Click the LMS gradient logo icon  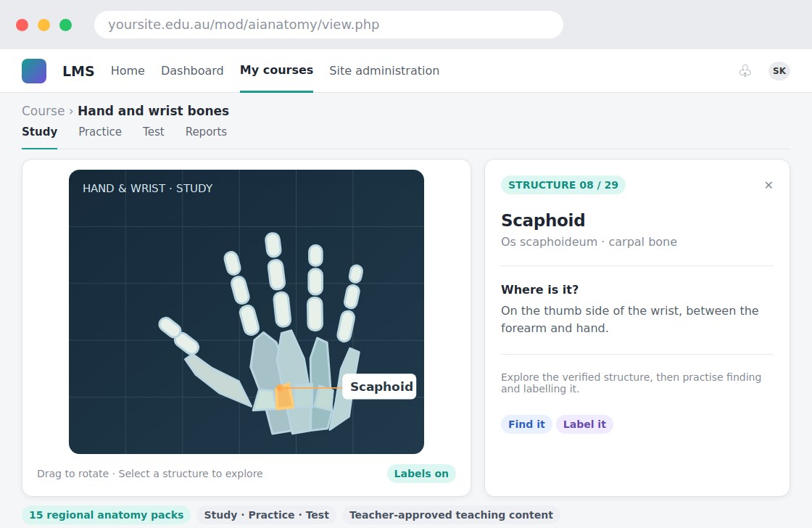pos(34,71)
